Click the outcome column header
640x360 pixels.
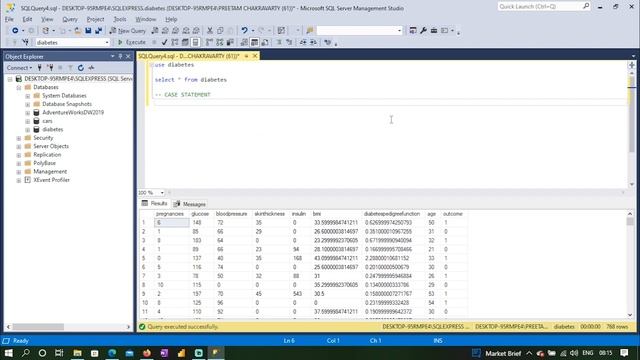coord(453,214)
